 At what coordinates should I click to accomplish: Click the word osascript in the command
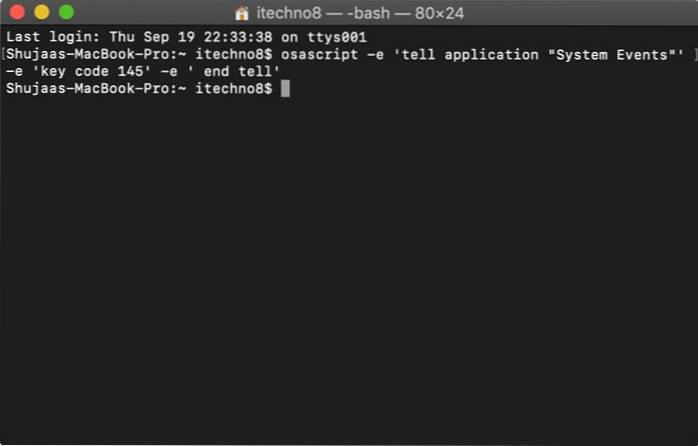pos(319,55)
